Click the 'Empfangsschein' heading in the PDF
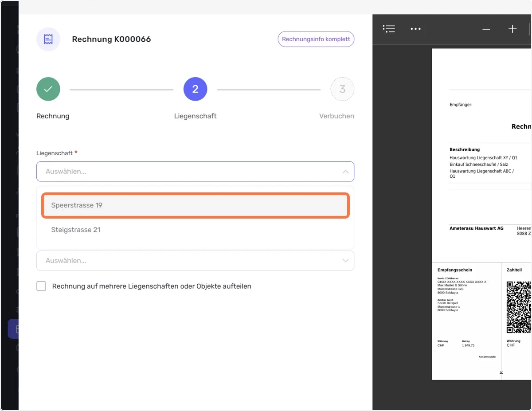This screenshot has height=411, width=532. tap(455, 270)
